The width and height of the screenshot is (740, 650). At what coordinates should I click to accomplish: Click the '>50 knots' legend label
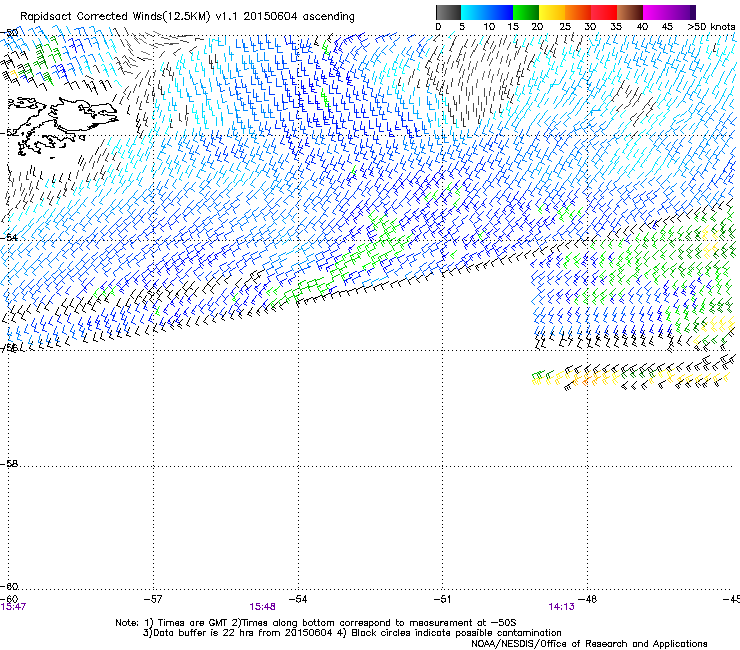pyautogui.click(x=711, y=27)
